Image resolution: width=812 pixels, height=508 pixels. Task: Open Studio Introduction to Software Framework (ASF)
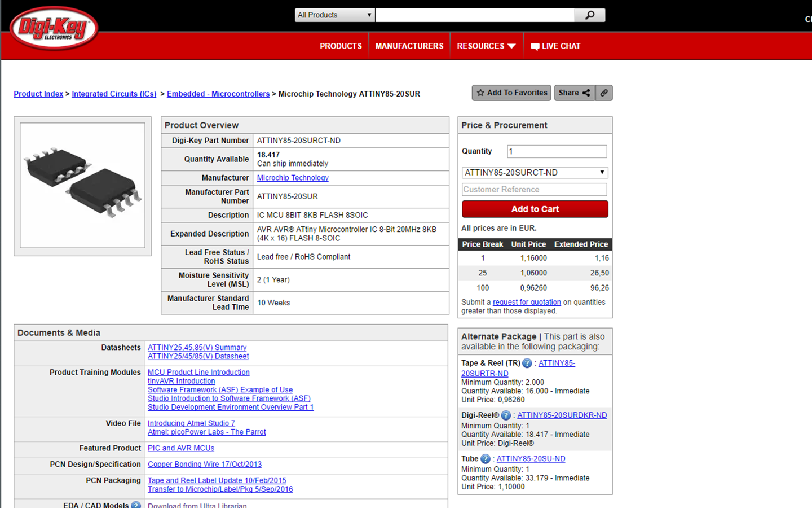click(229, 398)
